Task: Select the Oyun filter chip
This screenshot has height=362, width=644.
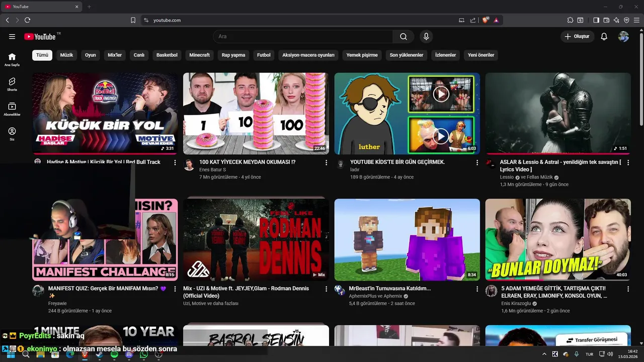Action: pyautogui.click(x=91, y=55)
